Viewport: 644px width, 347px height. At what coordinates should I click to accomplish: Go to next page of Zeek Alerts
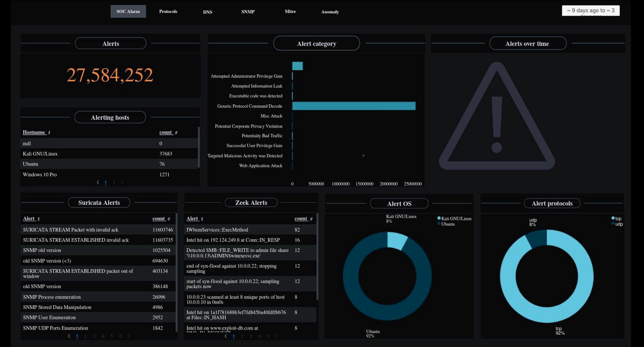coord(277,336)
